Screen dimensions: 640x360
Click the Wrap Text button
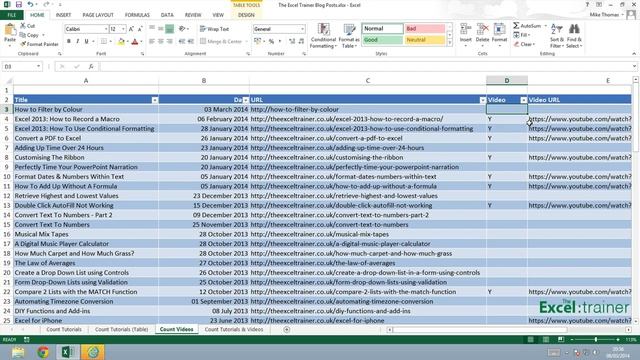click(x=215, y=29)
